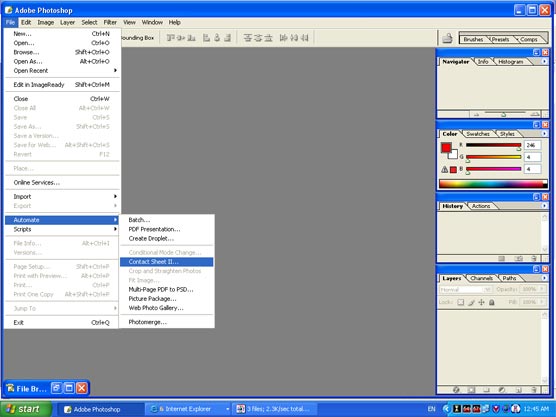Click Navigator zoom out mountain icon
The image size is (556, 417).
pyautogui.click(x=476, y=114)
